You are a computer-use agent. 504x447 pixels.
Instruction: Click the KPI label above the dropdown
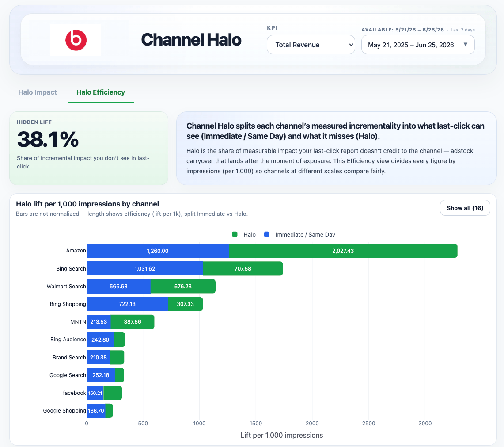click(x=272, y=28)
